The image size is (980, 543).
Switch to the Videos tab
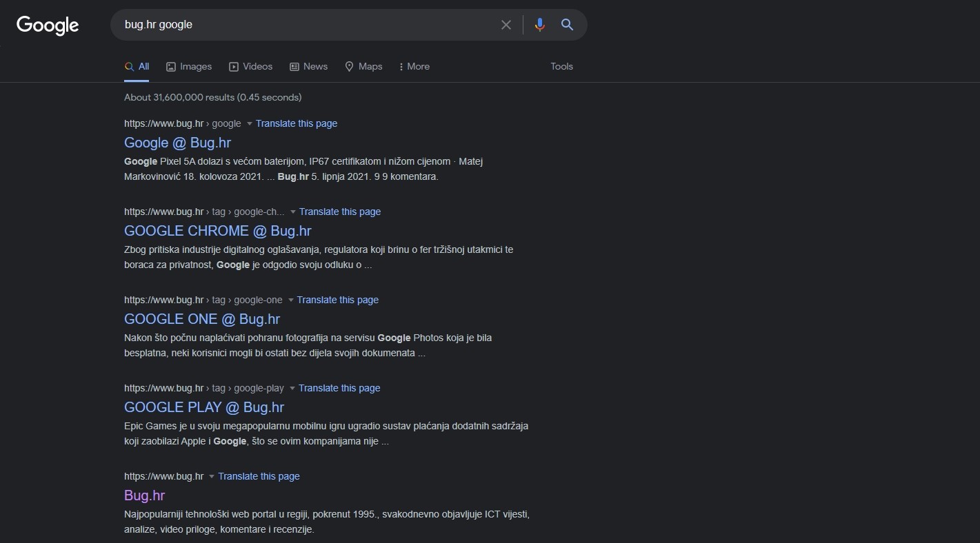click(x=250, y=67)
